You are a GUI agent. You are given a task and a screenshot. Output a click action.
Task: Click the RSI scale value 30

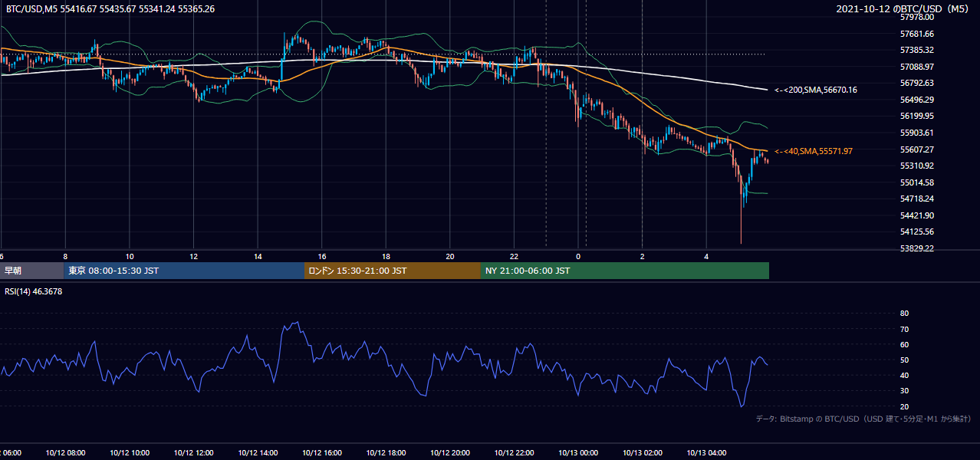tap(904, 391)
